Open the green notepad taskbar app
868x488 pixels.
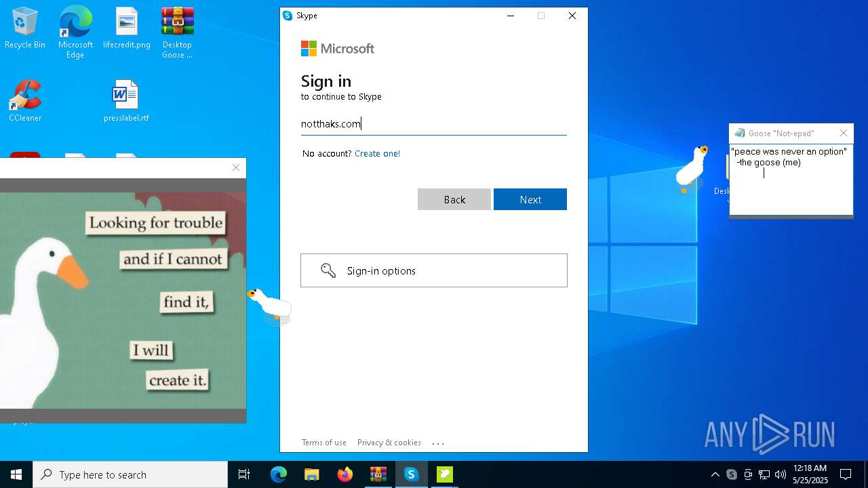pos(444,474)
